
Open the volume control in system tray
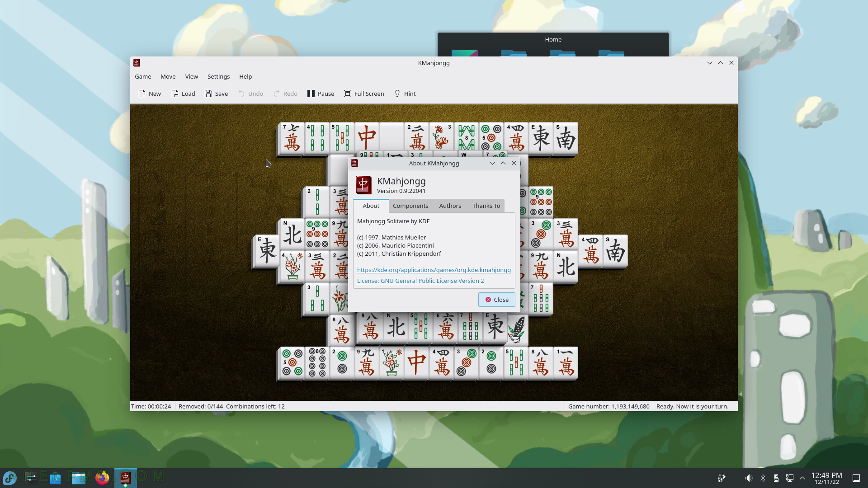point(749,478)
